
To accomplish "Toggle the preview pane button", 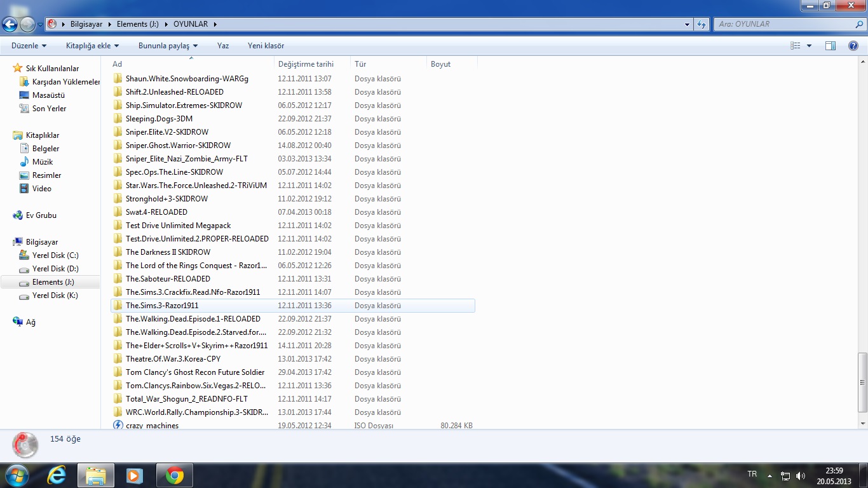I will [830, 46].
